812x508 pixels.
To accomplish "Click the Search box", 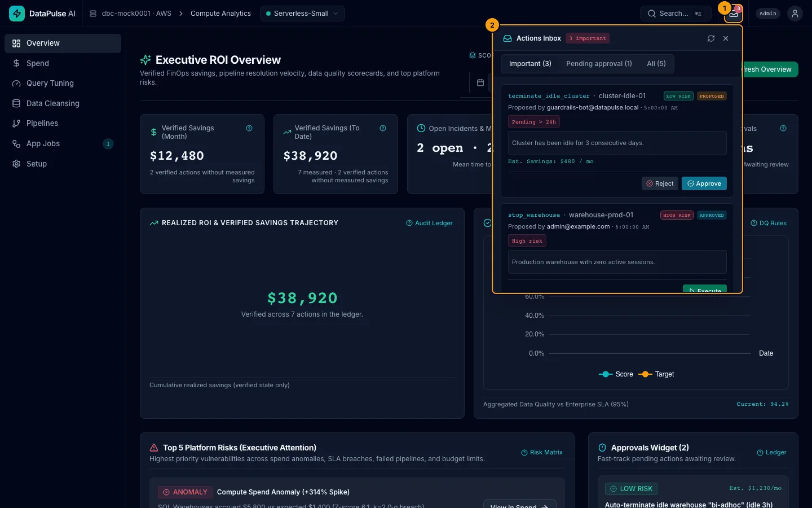I will click(x=675, y=14).
